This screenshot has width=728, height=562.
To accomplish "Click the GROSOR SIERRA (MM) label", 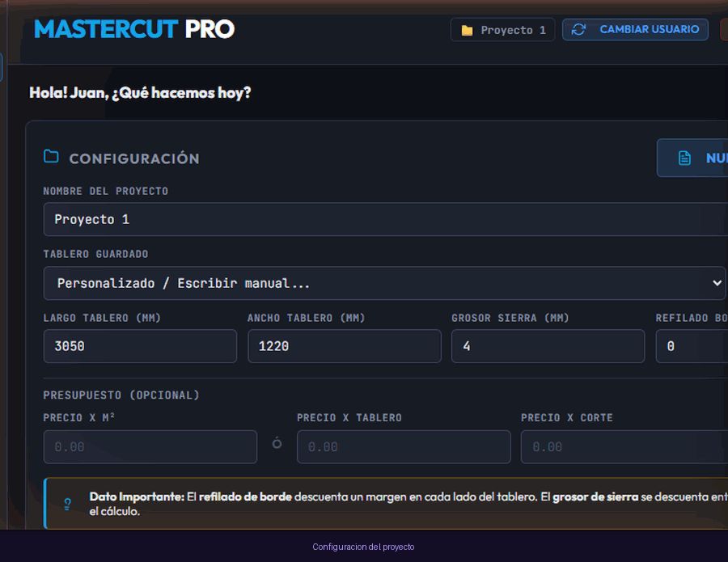I will (x=510, y=318).
